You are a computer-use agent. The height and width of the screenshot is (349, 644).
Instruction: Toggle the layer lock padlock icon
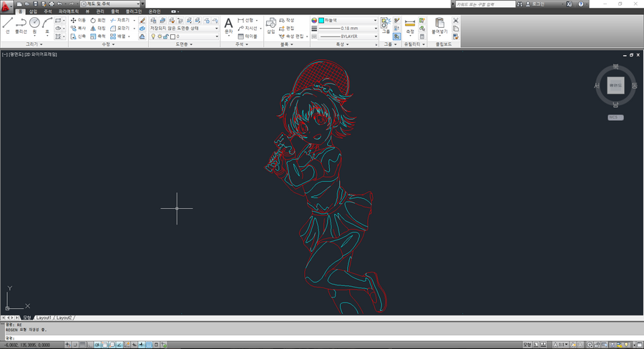point(166,36)
